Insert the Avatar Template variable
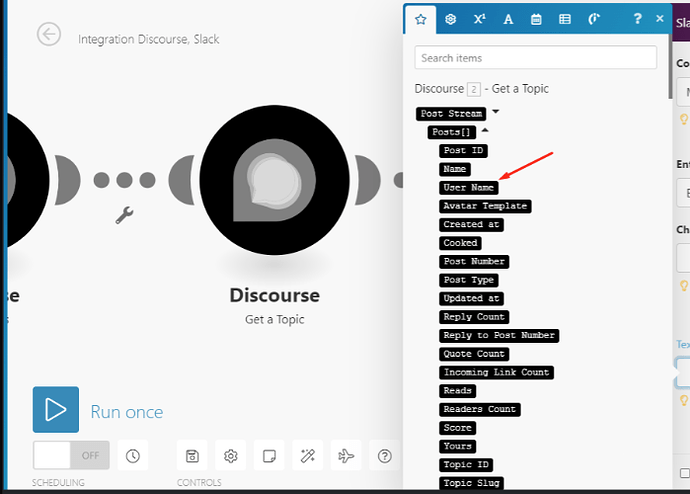The image size is (690, 494). pos(485,206)
